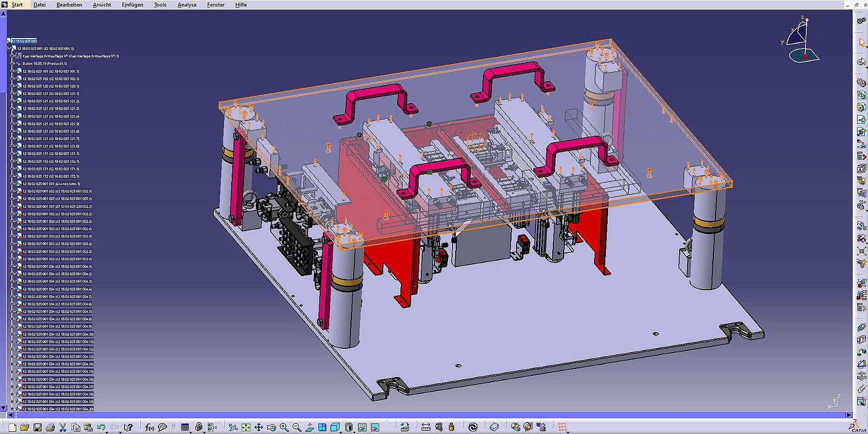This screenshot has height=434, width=868.
Task: Activate the Pan tool icon
Action: 259,427
